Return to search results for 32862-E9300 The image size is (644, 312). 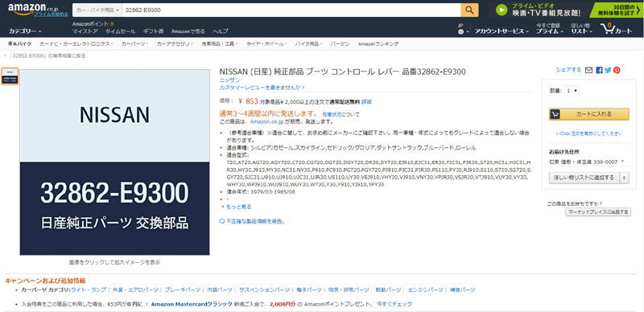pos(47,55)
